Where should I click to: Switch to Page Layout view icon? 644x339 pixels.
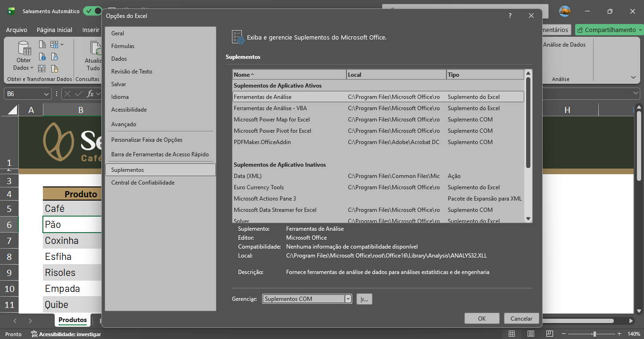531,334
